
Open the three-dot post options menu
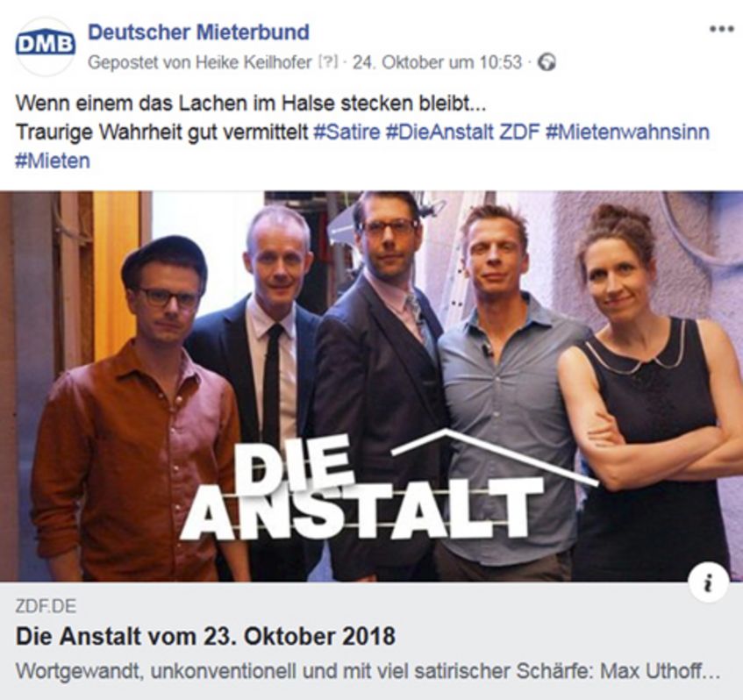[x=721, y=29]
